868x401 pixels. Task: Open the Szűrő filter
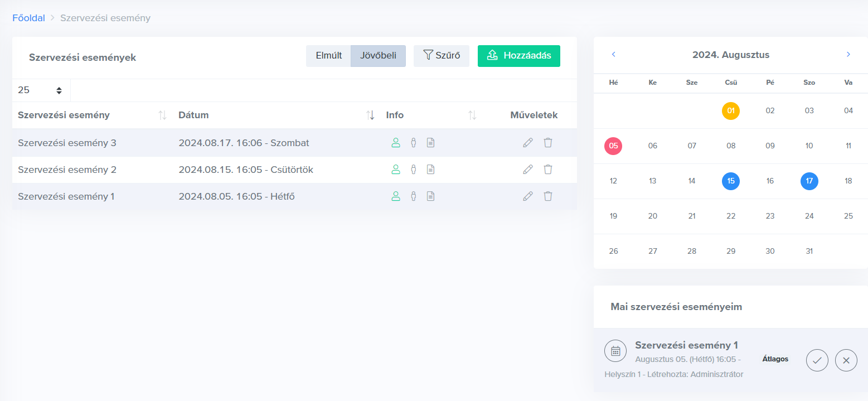[442, 56]
